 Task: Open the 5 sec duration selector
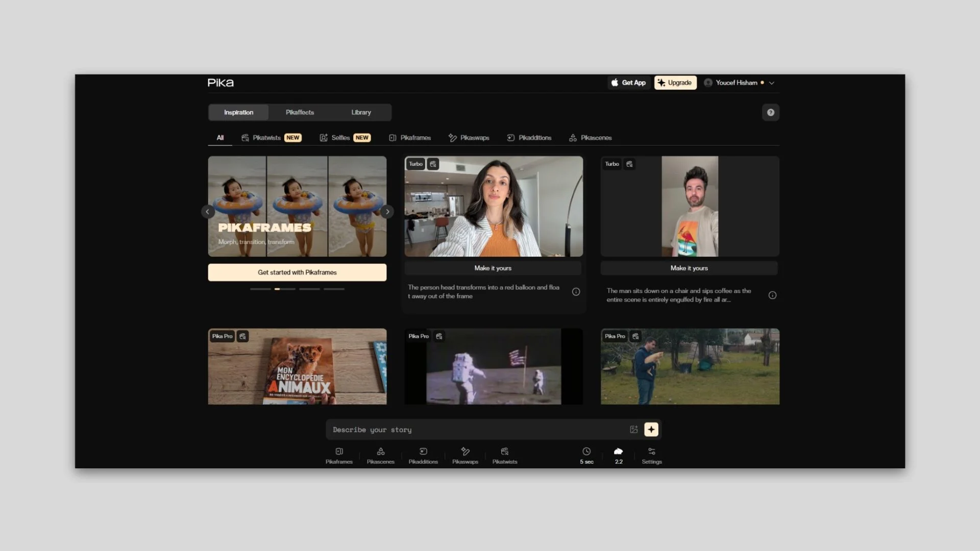pos(586,456)
